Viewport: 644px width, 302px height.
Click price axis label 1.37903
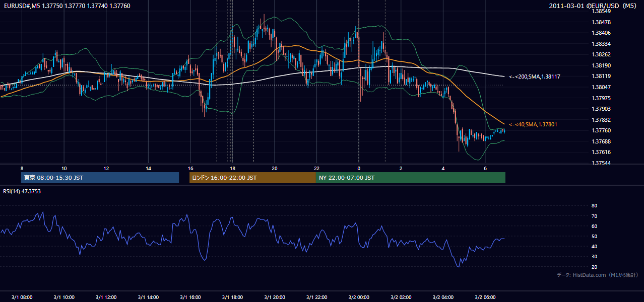tap(602, 109)
